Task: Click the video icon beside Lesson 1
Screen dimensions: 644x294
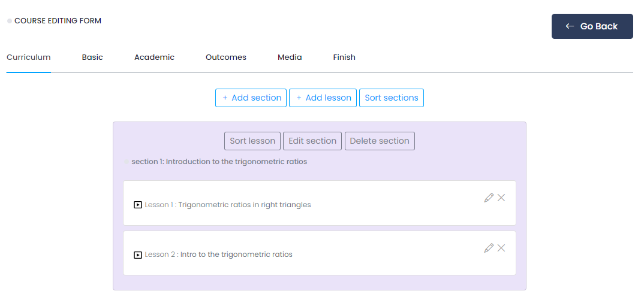Action: tap(138, 205)
